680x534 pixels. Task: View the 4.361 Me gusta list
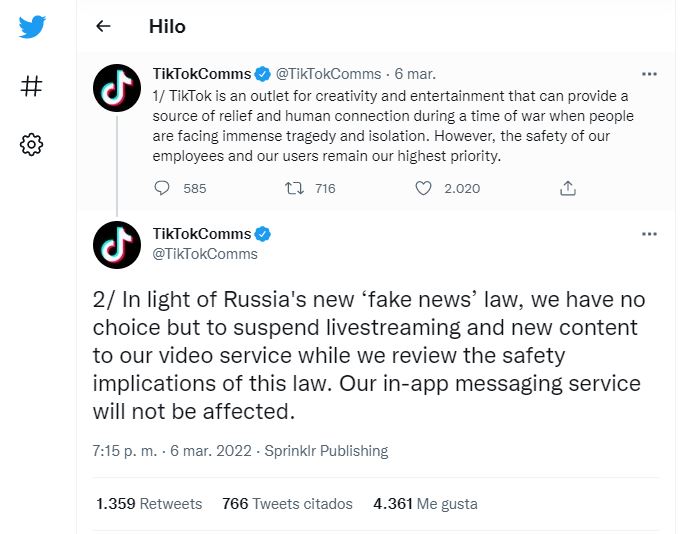(x=425, y=504)
